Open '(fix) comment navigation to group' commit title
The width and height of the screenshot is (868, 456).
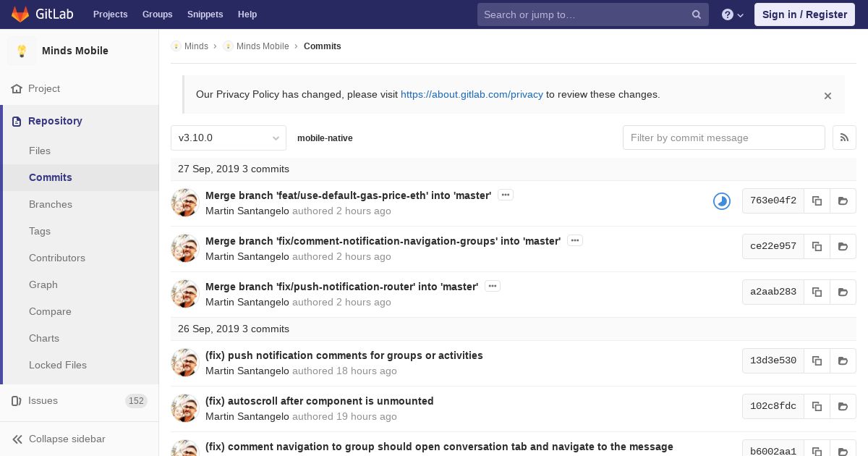(439, 447)
